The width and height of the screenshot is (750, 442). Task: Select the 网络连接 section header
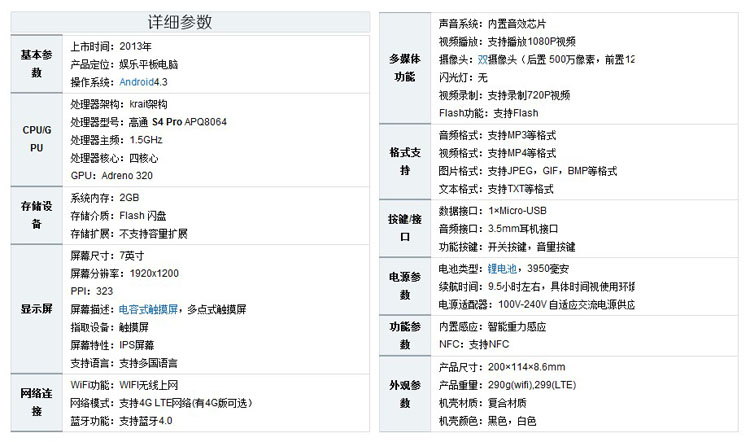tap(38, 403)
